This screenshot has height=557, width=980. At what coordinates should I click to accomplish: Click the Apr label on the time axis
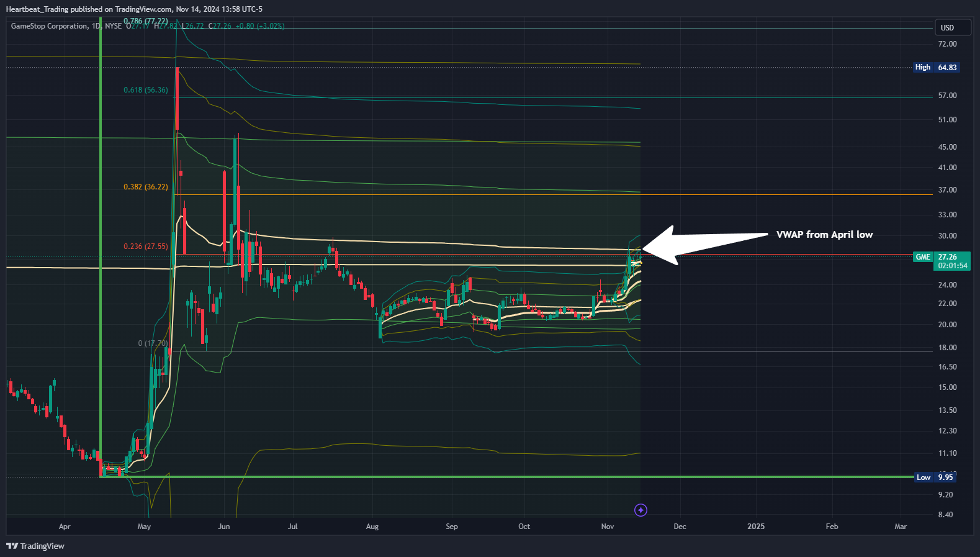65,527
